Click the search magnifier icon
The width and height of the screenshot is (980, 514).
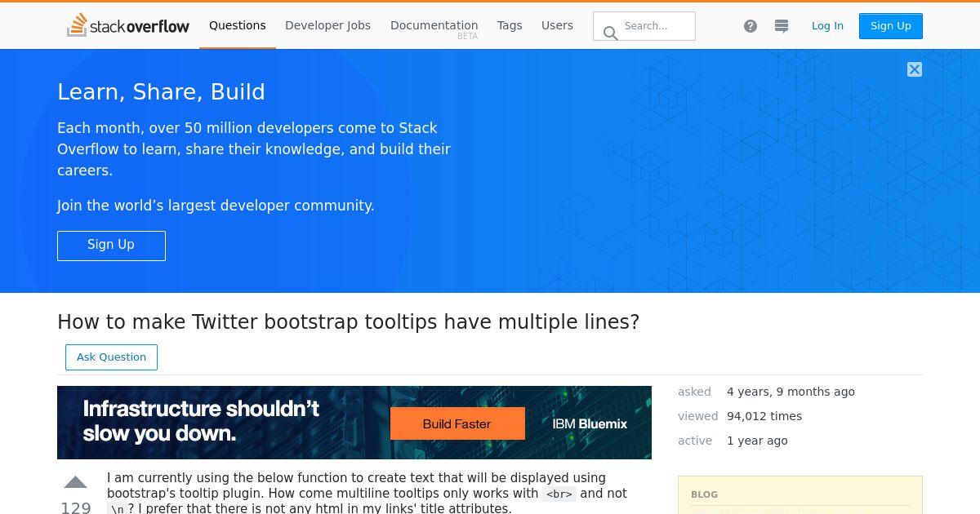tap(610, 33)
